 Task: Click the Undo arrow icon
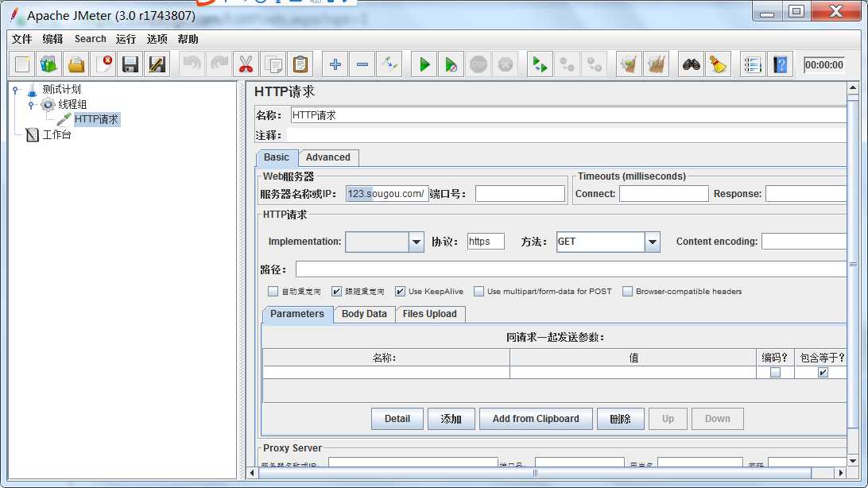tap(192, 64)
